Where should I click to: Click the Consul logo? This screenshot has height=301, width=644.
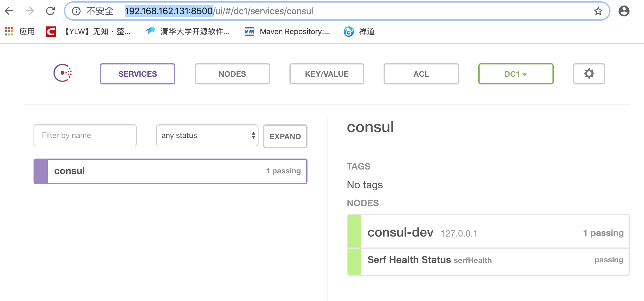point(63,73)
